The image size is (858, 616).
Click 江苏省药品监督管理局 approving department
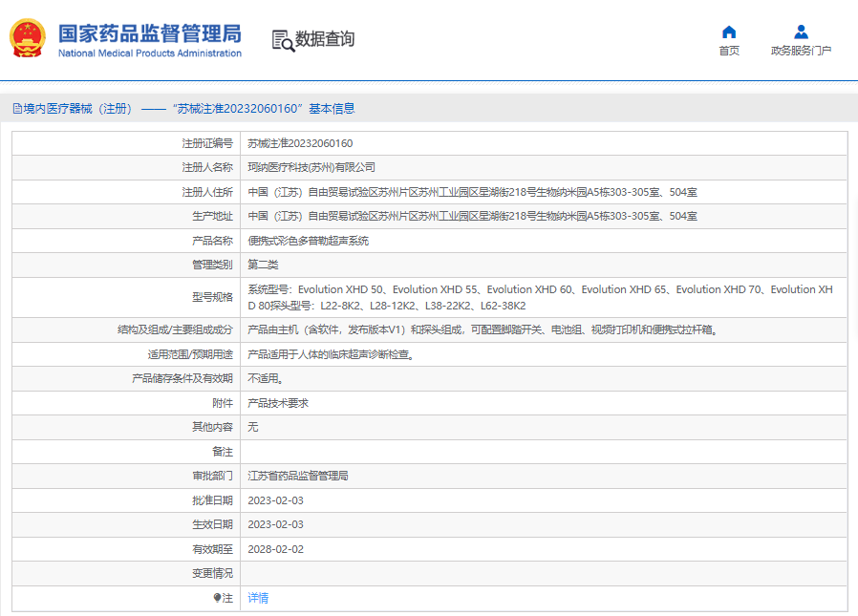[298, 476]
